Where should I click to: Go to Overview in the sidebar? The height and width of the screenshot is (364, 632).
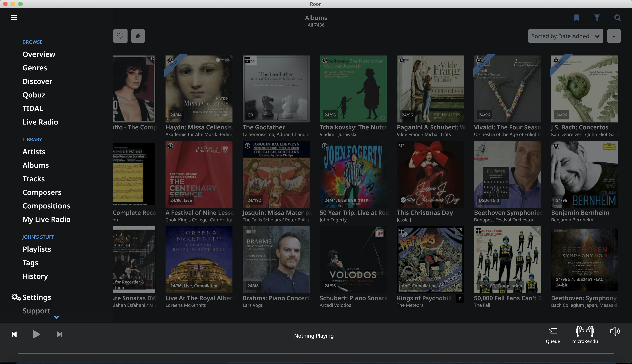39,54
